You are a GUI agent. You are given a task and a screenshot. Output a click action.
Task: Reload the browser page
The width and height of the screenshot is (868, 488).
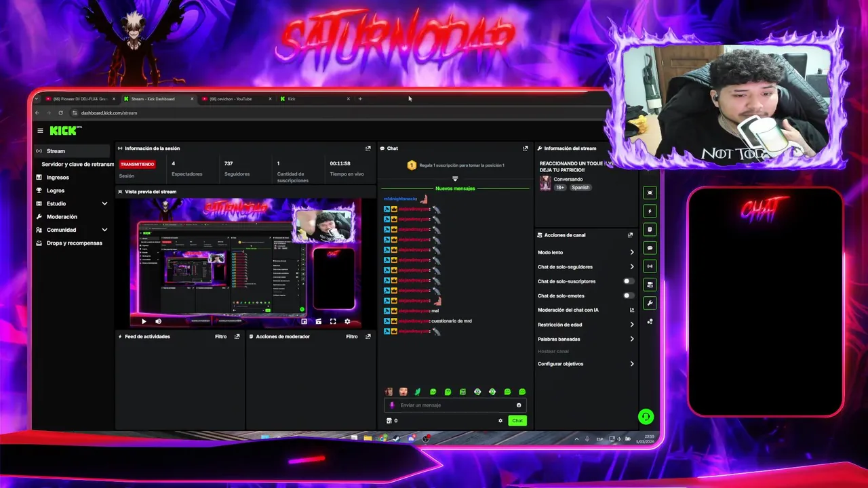(x=60, y=113)
